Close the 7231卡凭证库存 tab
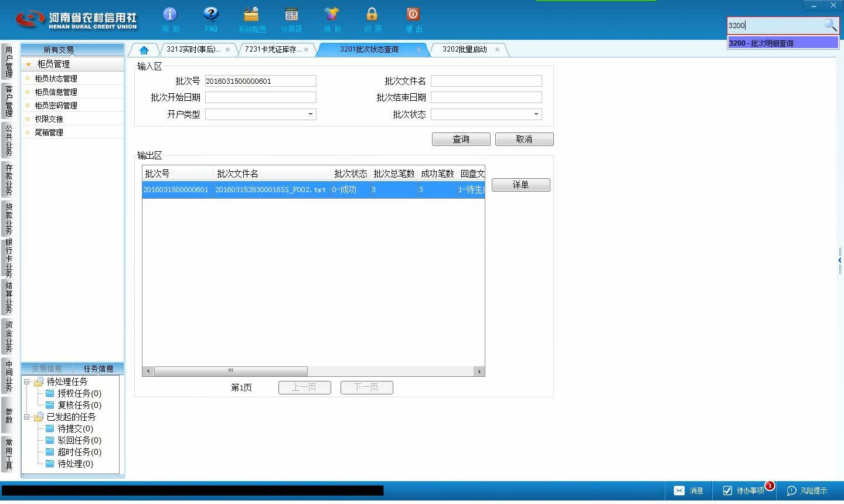The width and height of the screenshot is (844, 504). pos(306,50)
